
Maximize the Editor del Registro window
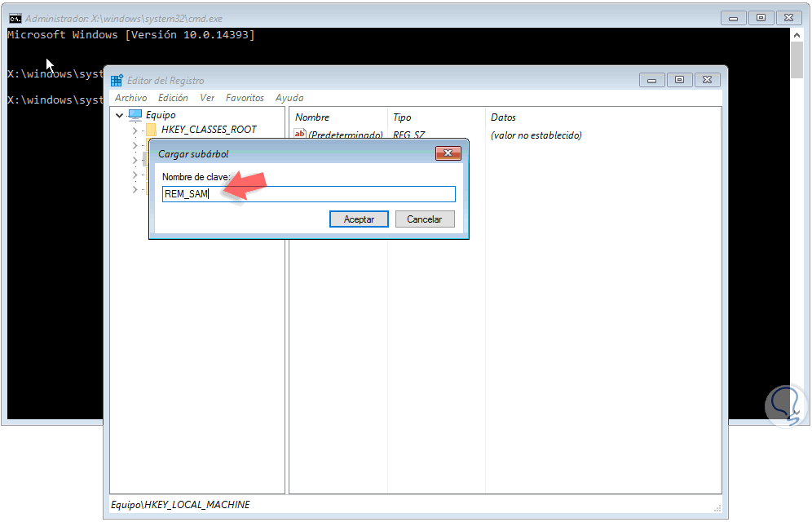pyautogui.click(x=679, y=80)
